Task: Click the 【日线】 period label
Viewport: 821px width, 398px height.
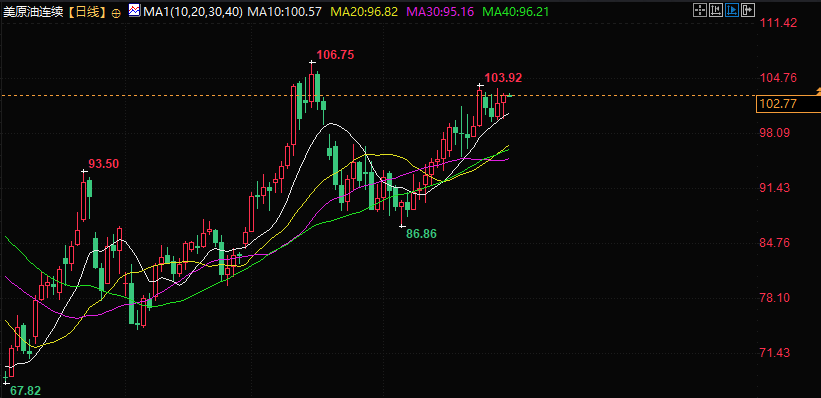Action: tap(86, 12)
